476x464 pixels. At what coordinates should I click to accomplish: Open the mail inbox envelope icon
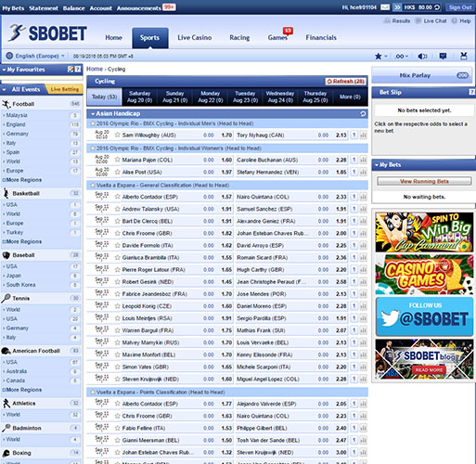pos(385,7)
